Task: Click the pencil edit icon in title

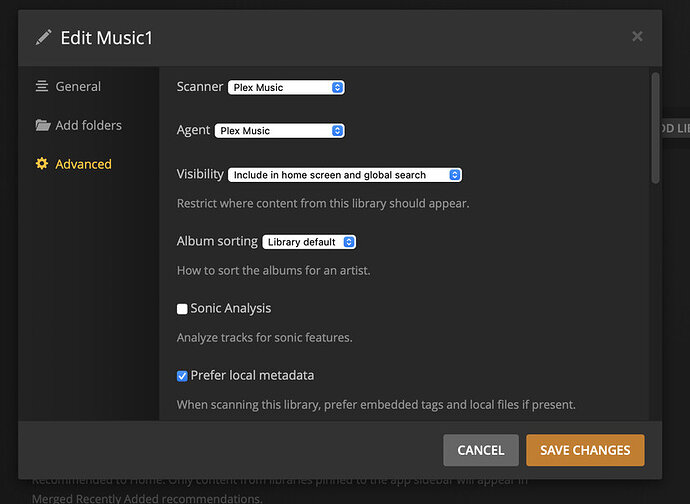Action: [x=43, y=38]
